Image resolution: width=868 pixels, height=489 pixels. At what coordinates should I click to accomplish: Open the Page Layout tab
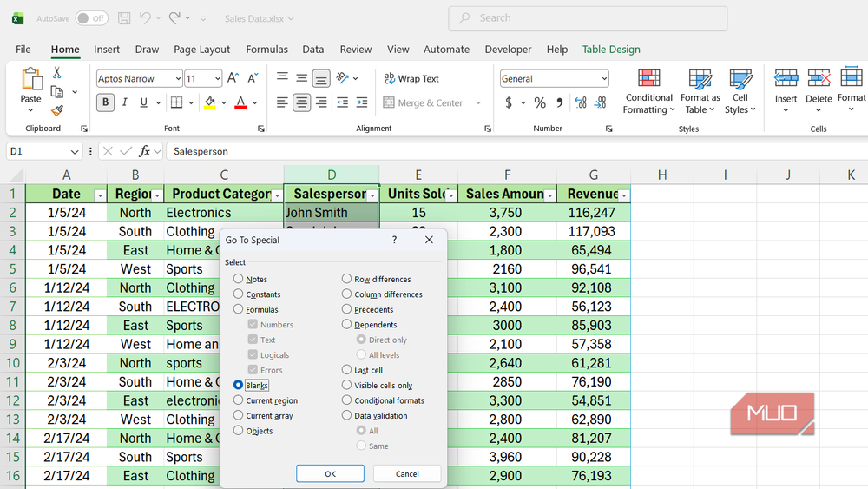202,50
